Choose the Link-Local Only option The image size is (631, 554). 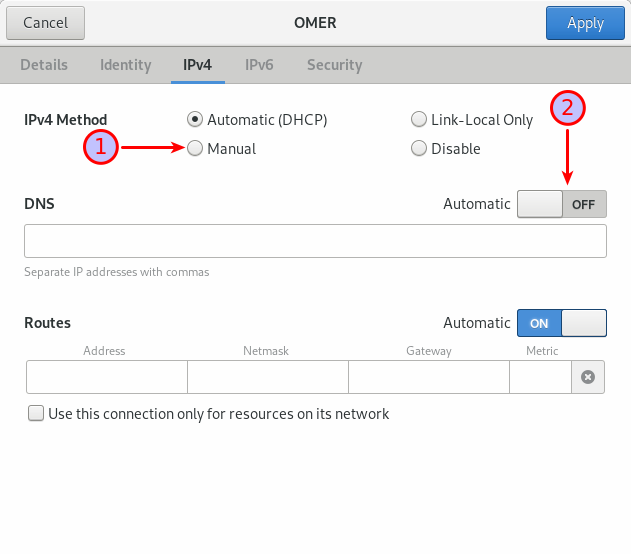[419, 120]
